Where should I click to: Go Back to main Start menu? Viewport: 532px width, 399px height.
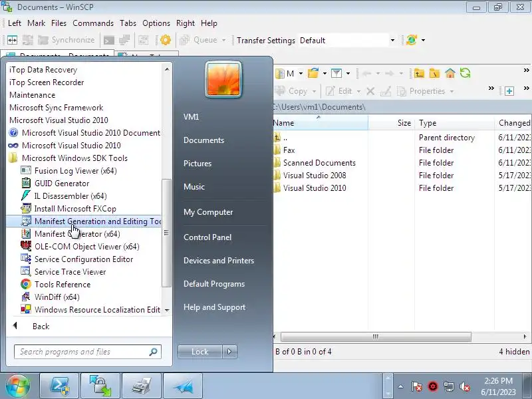[x=41, y=327]
